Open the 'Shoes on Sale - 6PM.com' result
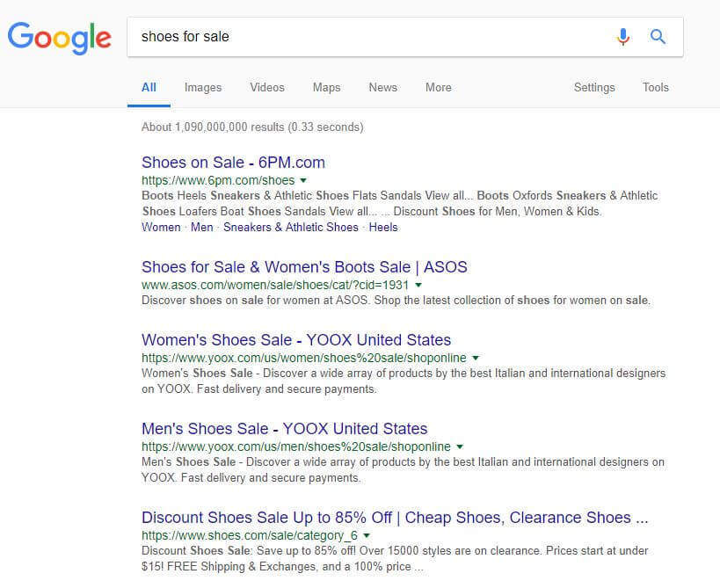 tap(233, 163)
